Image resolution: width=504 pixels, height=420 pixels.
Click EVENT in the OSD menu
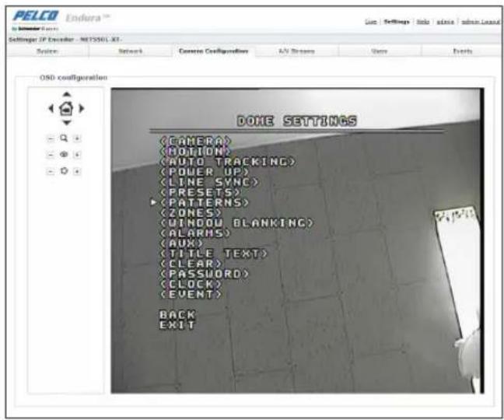(191, 294)
